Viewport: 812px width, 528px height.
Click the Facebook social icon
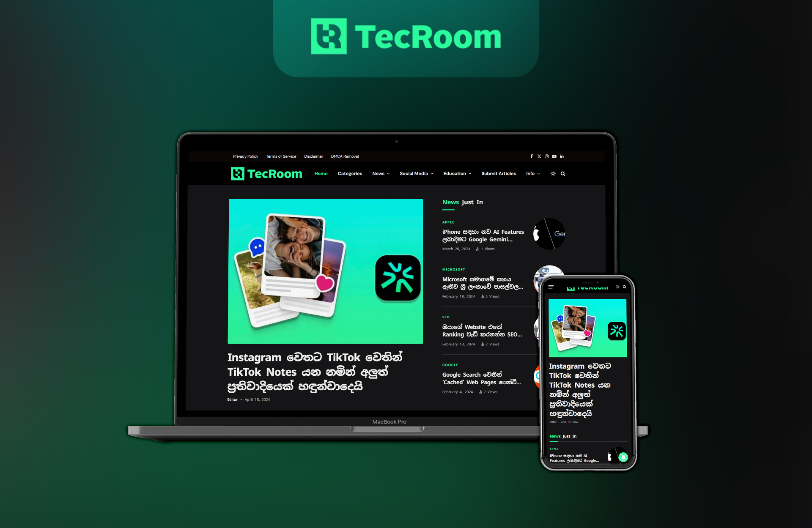tap(532, 156)
